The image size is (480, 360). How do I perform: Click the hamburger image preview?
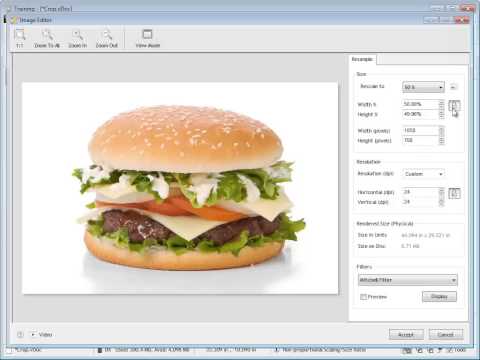click(x=180, y=188)
